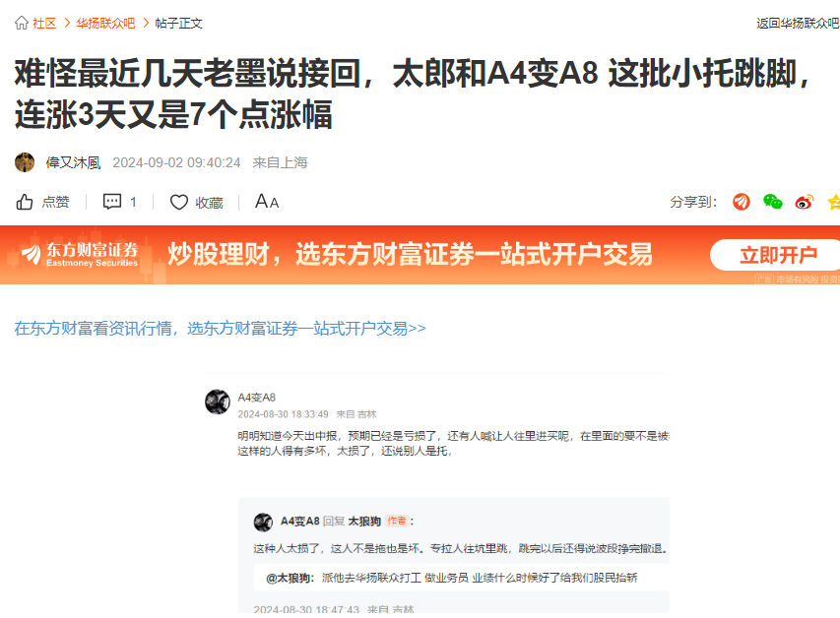Click the home icon in breadcrumb

coord(22,23)
